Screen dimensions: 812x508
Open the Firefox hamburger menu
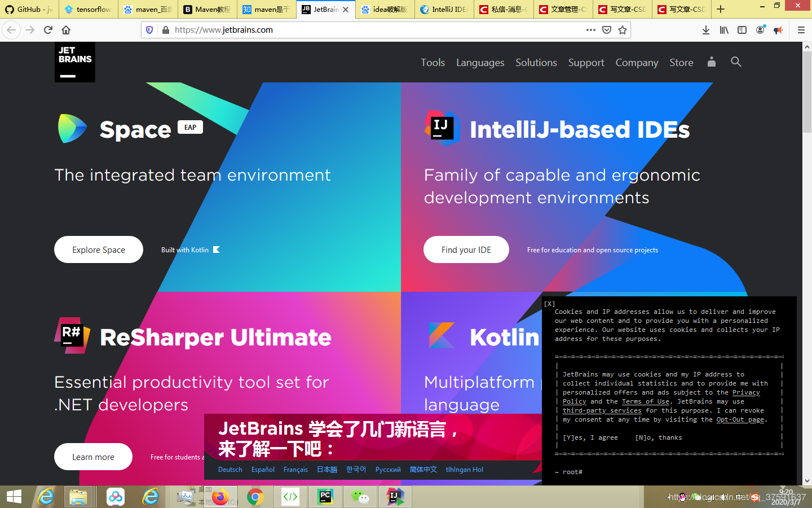801,30
